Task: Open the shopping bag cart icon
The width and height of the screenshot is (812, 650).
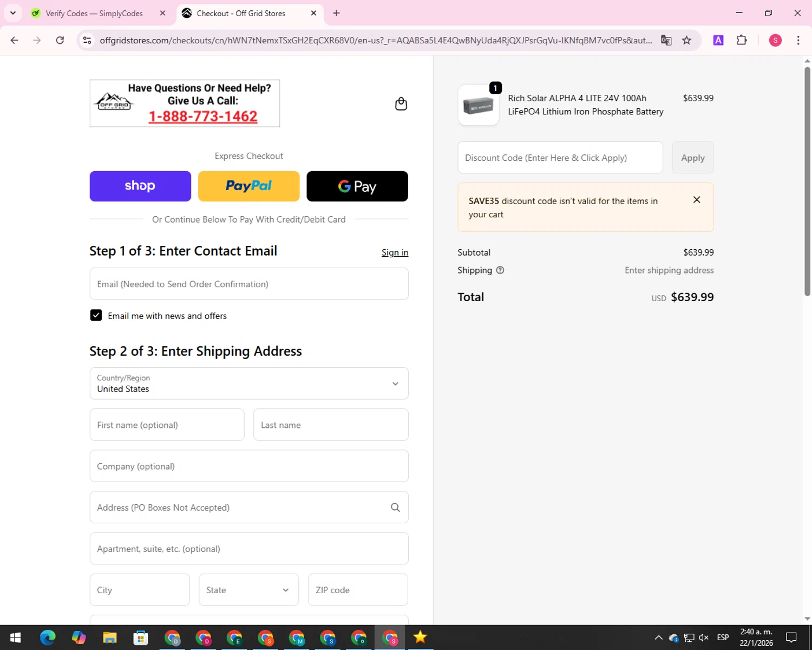Action: [x=401, y=103]
